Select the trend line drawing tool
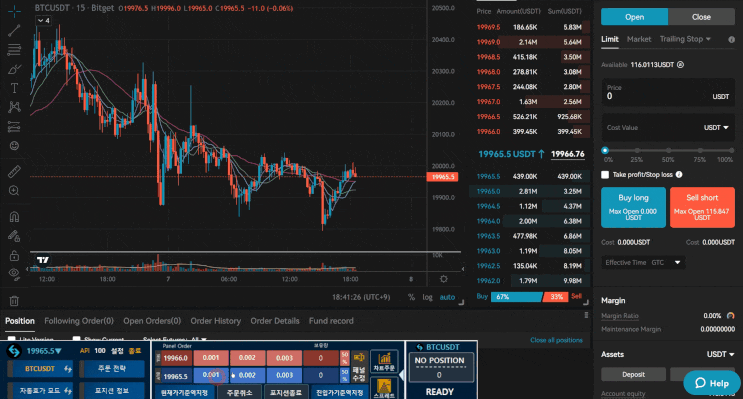Image resolution: width=743 pixels, height=399 pixels. coord(14,30)
